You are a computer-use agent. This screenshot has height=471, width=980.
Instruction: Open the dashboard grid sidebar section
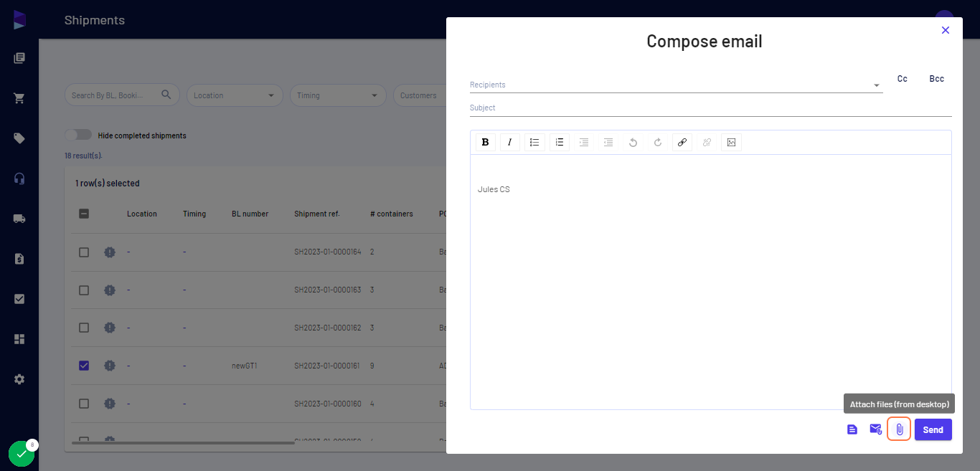[x=19, y=339]
